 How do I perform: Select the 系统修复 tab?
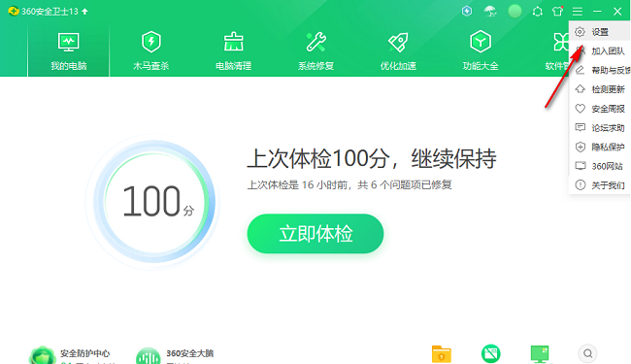315,51
